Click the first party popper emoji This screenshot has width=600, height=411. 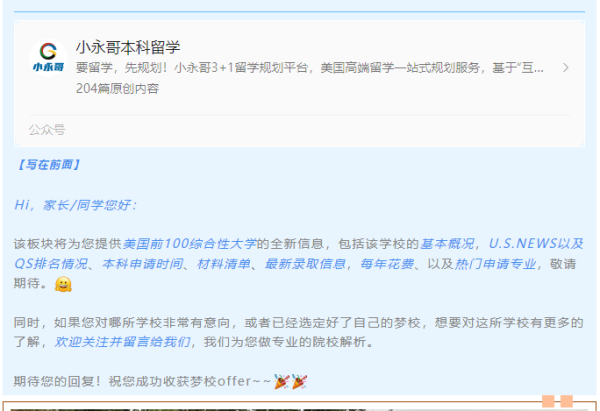pyautogui.click(x=282, y=382)
